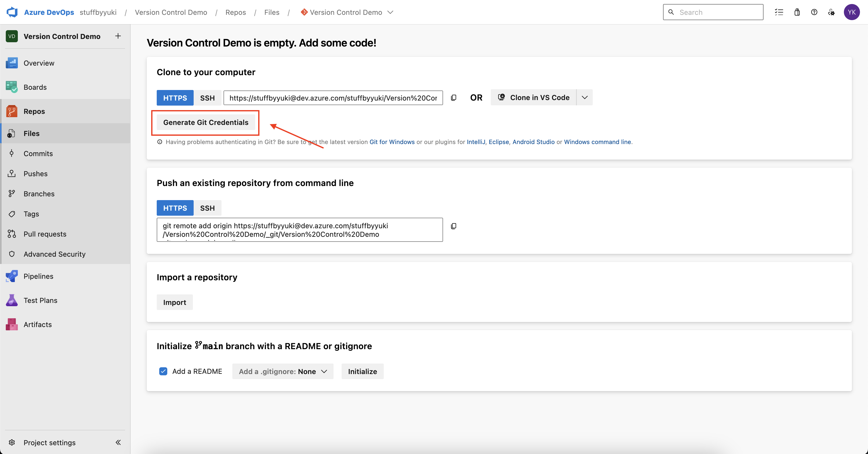Click the Azure DevOps logo icon
The height and width of the screenshot is (454, 868).
pos(12,12)
